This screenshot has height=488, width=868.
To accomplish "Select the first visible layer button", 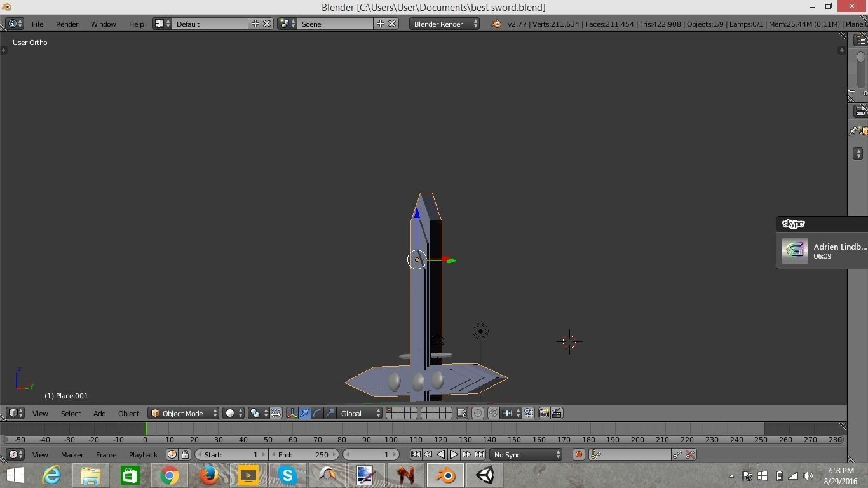I will [x=390, y=410].
